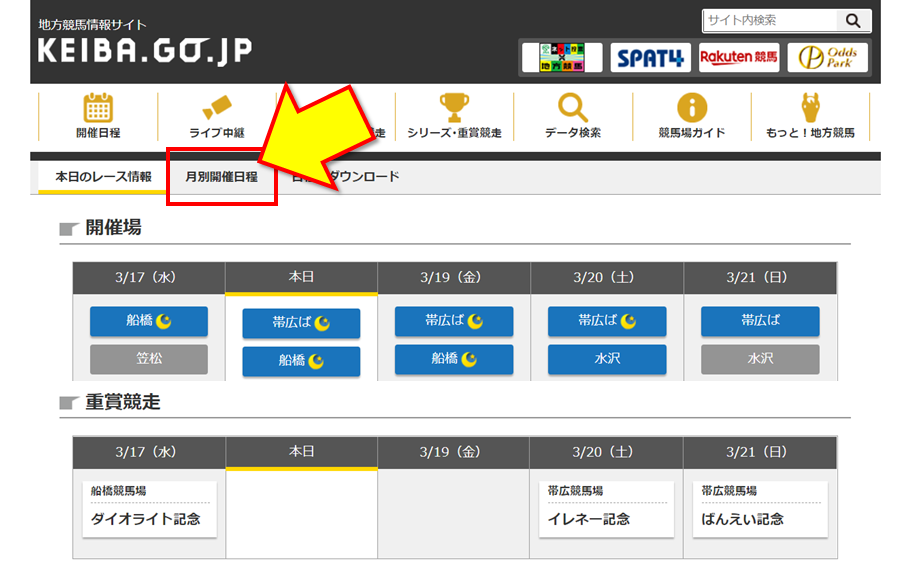
Task: Type in the サイト内検索 search field
Action: tap(769, 20)
